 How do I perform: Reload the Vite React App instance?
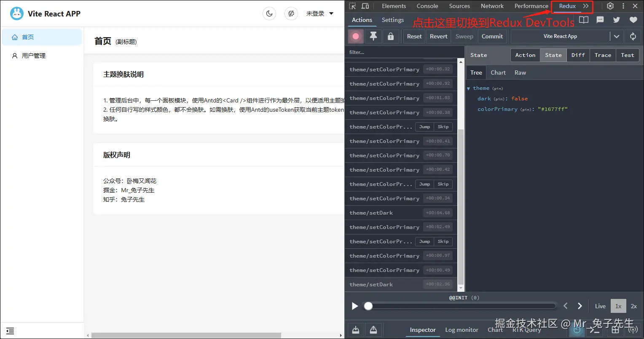pos(633,36)
